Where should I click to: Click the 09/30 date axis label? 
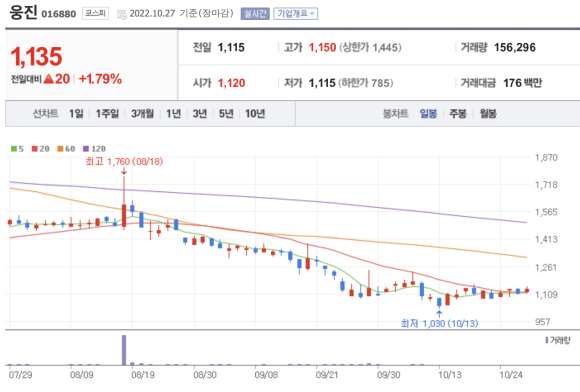coord(388,375)
